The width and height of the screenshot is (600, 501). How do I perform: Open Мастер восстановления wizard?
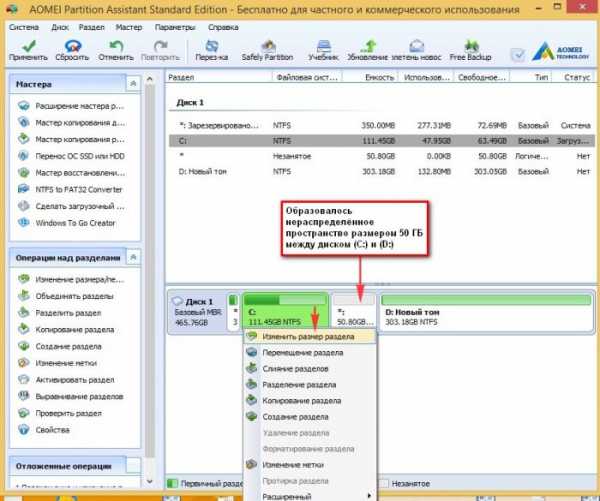coord(72,173)
